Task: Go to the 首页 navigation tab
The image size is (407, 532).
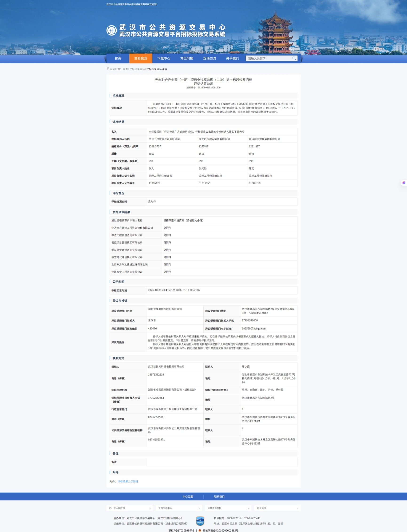Action: point(118,58)
